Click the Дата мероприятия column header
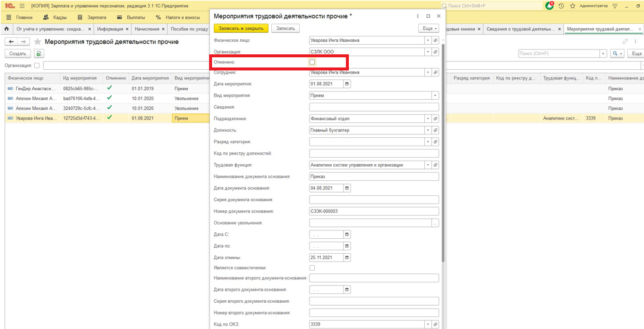Viewport: 644px width, 329px height. (151, 78)
